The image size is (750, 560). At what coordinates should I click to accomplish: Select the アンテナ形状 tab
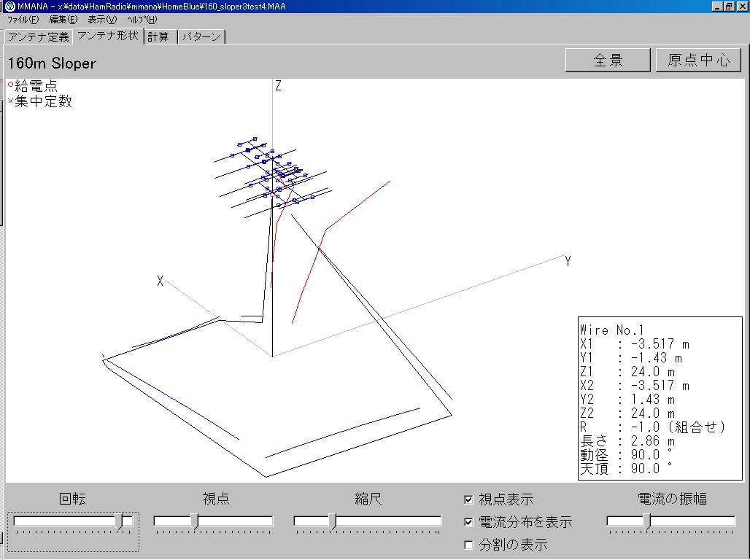[107, 36]
